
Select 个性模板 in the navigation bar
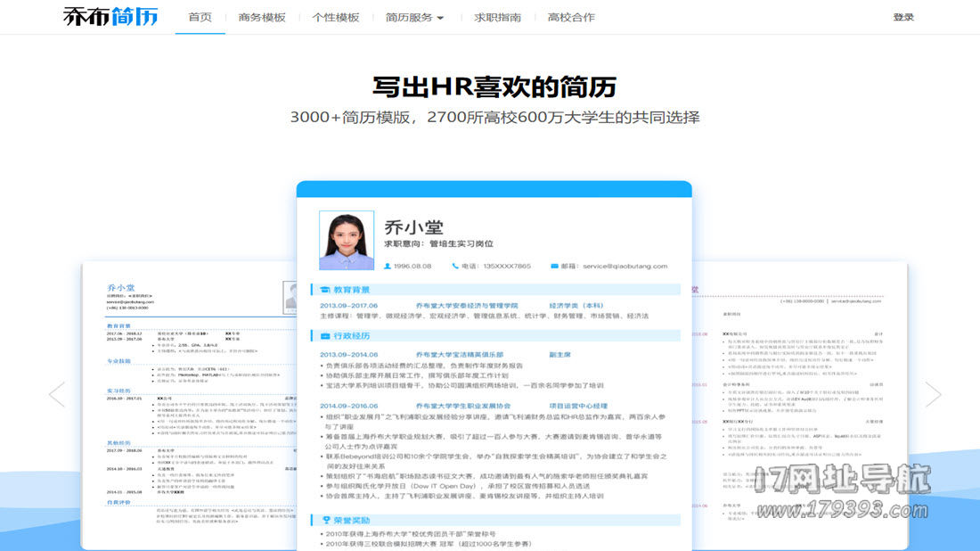pyautogui.click(x=336, y=17)
